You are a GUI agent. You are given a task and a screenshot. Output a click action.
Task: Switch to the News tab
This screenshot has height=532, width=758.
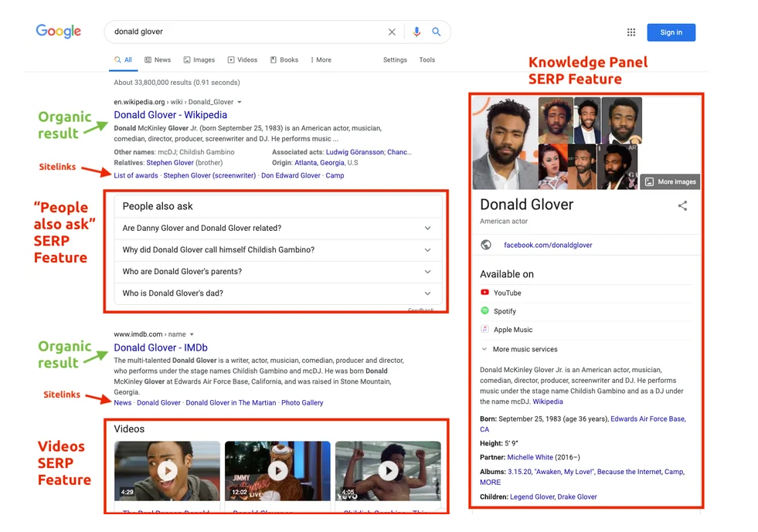pyautogui.click(x=158, y=60)
